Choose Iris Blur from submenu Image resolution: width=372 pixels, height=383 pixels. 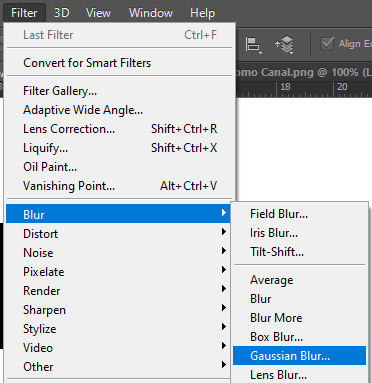(x=300, y=233)
